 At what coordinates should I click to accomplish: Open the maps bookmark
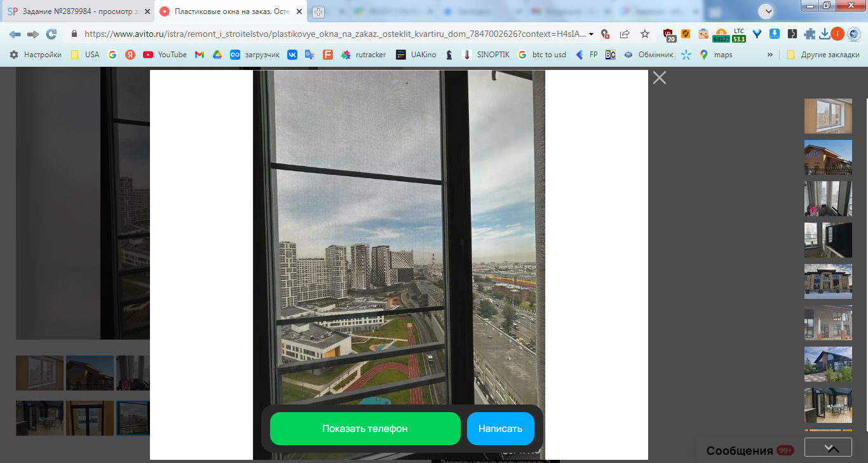pos(715,55)
